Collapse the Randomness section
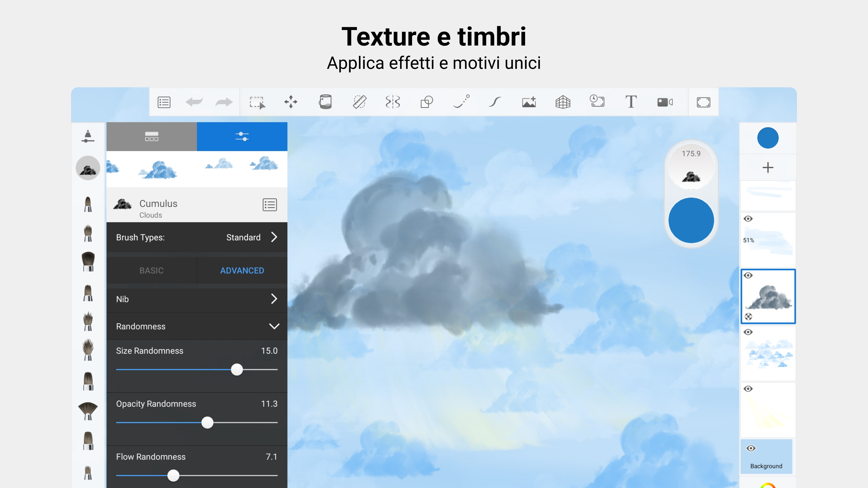The image size is (868, 488). (197, 326)
